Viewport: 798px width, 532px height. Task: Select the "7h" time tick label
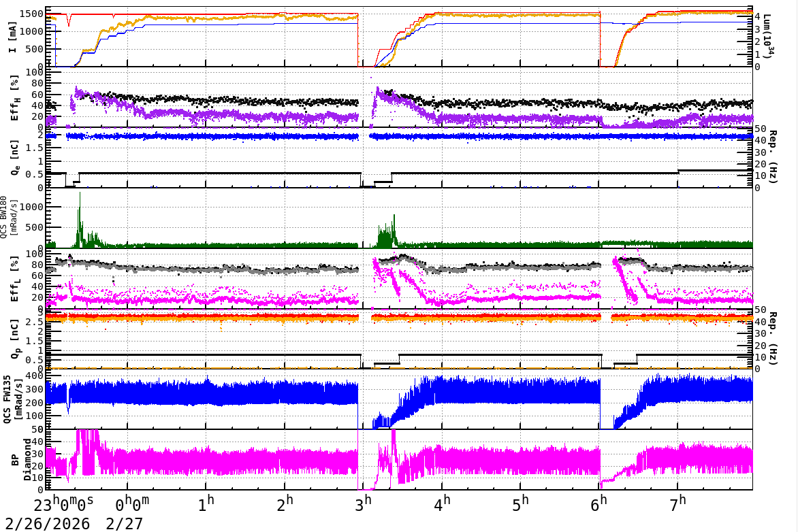tap(678, 503)
